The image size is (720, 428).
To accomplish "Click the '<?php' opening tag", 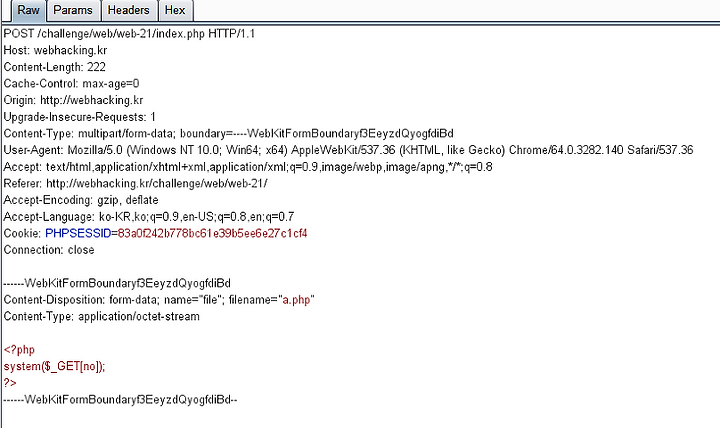I will (x=19, y=349).
